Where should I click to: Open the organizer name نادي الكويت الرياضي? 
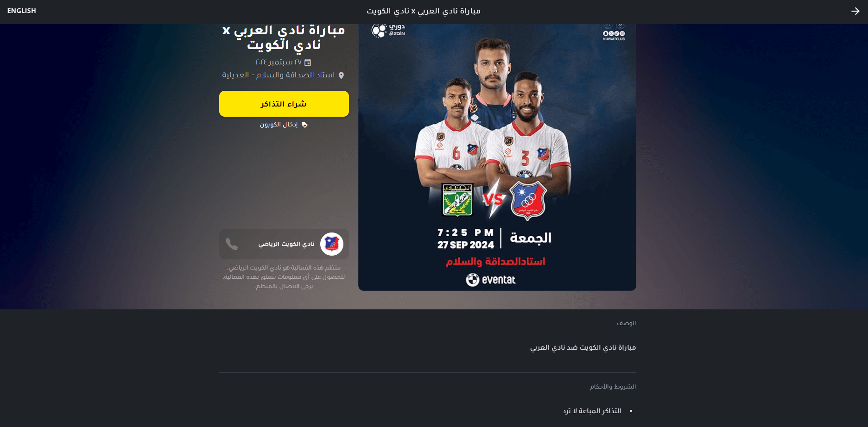tap(286, 244)
